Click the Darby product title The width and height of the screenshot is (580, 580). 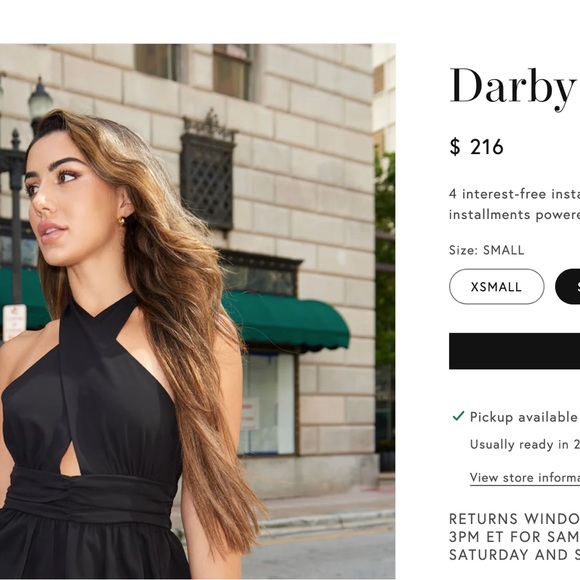pos(515,88)
